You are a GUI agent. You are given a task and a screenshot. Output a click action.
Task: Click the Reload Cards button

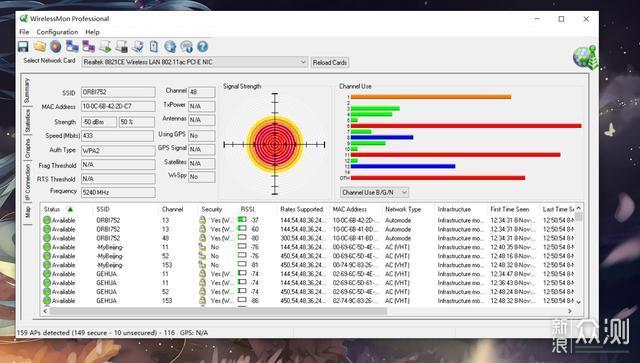(x=330, y=62)
